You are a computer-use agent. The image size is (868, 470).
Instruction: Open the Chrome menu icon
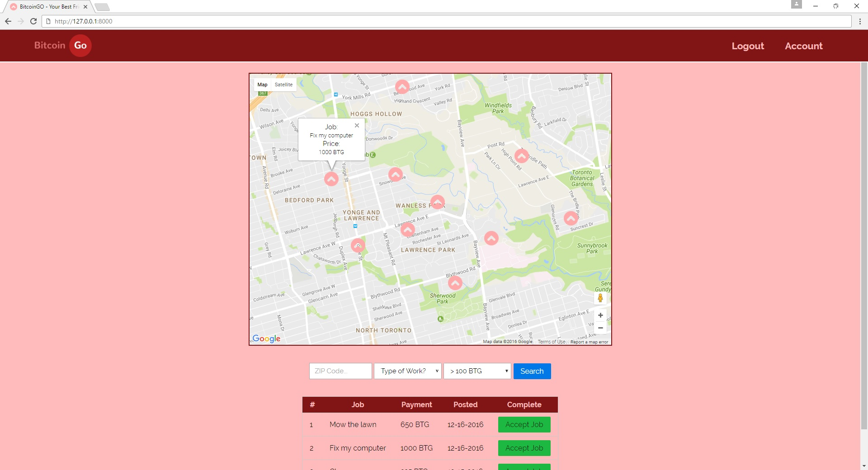point(860,21)
